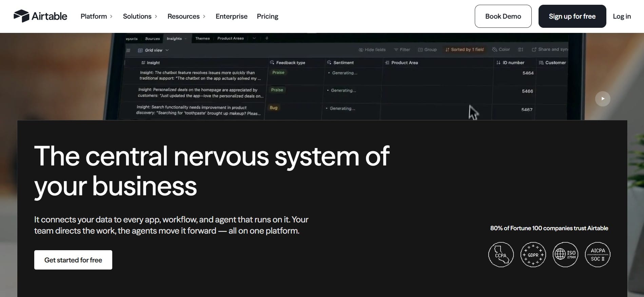Image resolution: width=644 pixels, height=297 pixels.
Task: Click ID number 5466 cell
Action: (x=527, y=92)
